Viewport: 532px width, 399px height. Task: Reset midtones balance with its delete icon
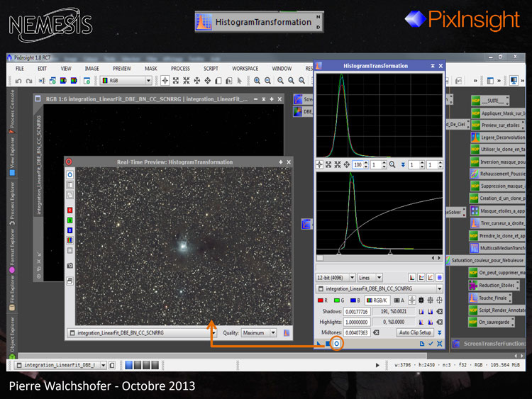(x=376, y=332)
